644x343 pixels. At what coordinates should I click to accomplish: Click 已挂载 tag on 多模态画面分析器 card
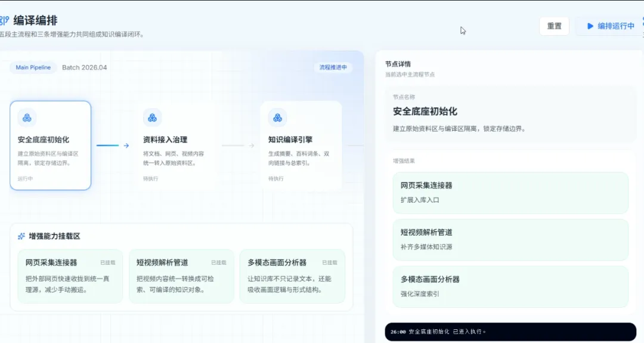(330, 262)
